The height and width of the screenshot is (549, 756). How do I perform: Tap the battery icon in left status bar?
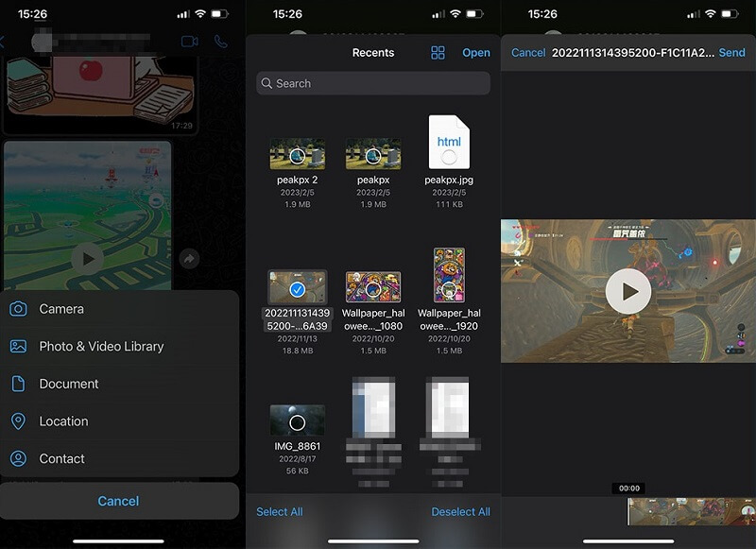[x=219, y=14]
